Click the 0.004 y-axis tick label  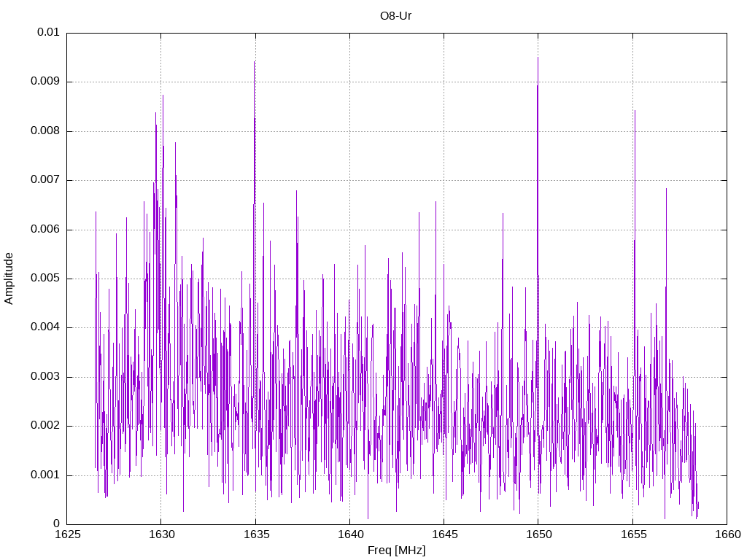click(45, 327)
